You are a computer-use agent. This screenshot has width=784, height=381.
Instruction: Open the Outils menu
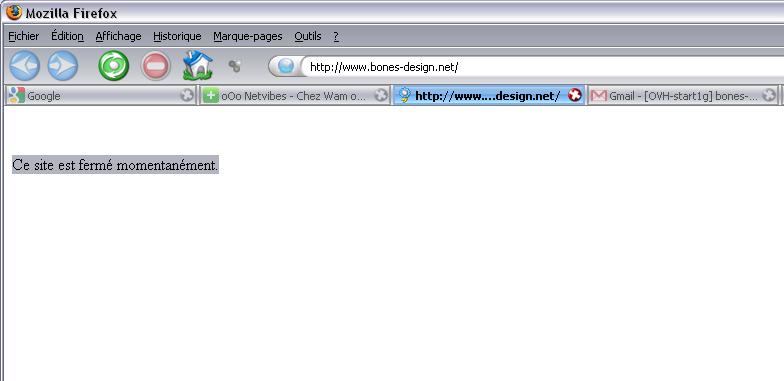pyautogui.click(x=308, y=36)
